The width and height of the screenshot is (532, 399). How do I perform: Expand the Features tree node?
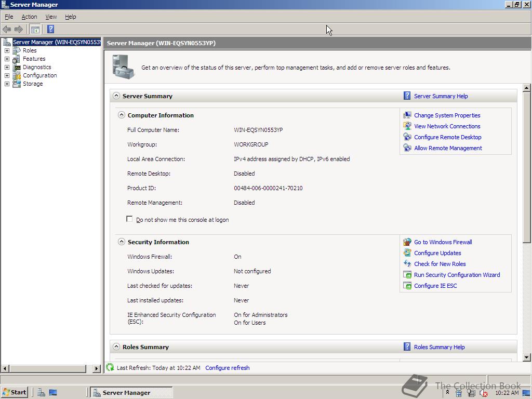point(7,59)
